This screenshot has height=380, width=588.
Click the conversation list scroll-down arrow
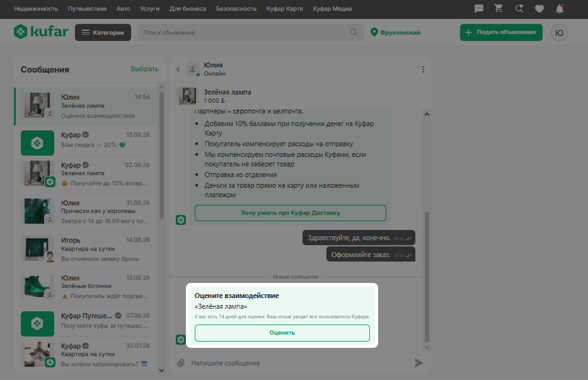pyautogui.click(x=161, y=371)
